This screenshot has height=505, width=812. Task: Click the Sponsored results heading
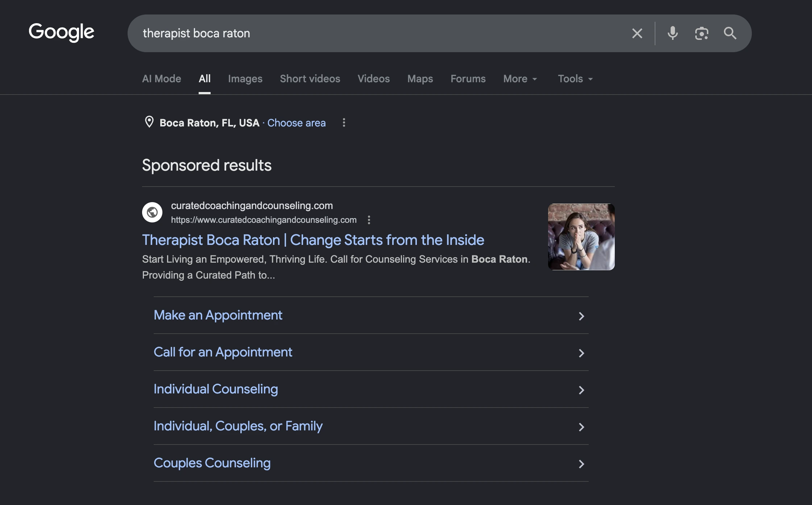207,165
